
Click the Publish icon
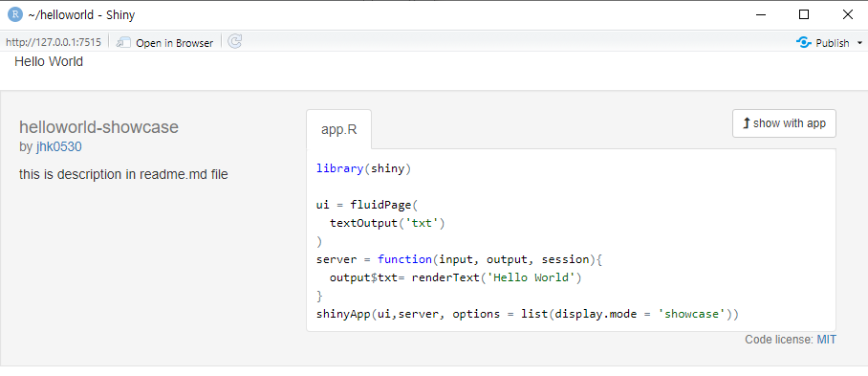point(803,43)
